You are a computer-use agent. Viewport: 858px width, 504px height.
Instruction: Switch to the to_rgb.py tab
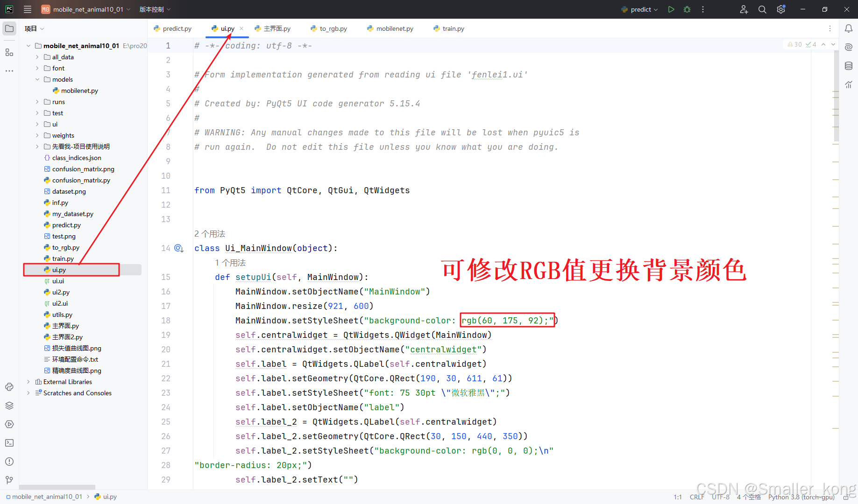329,28
